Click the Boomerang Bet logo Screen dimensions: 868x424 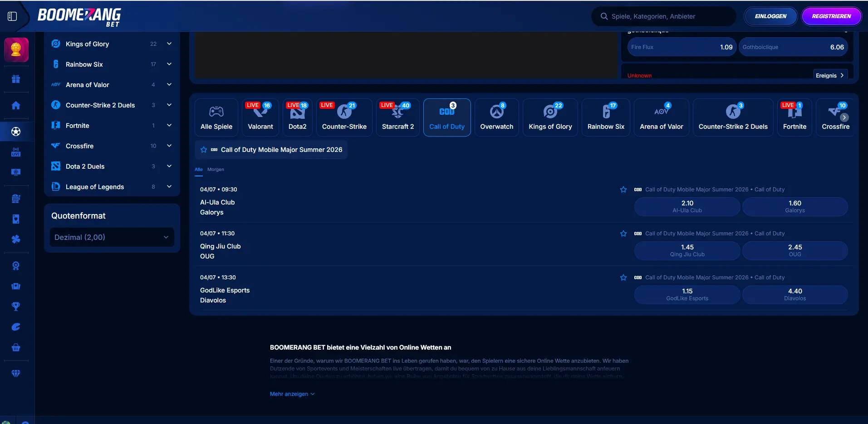point(79,17)
